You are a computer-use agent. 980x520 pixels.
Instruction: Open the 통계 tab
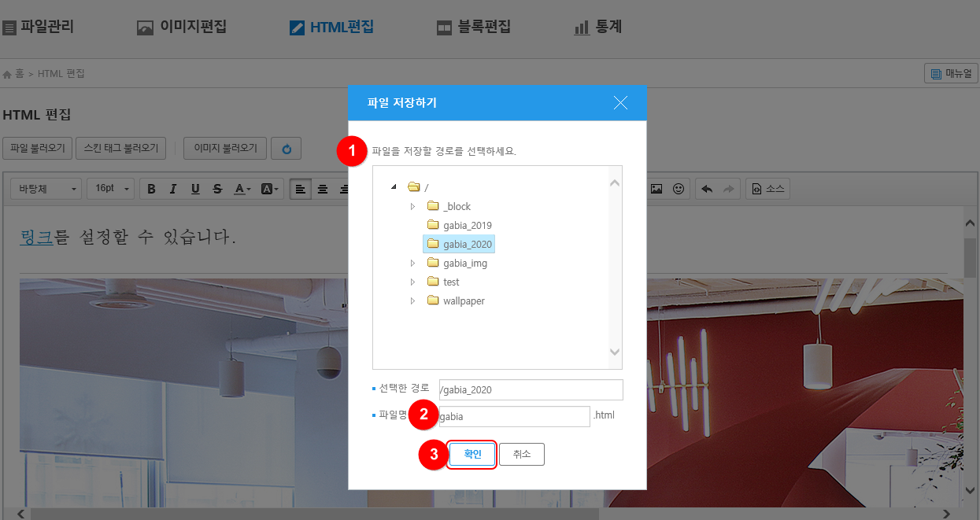598,28
